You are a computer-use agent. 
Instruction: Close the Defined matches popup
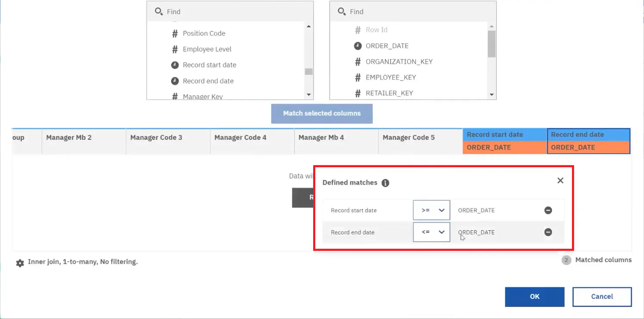[560, 181]
